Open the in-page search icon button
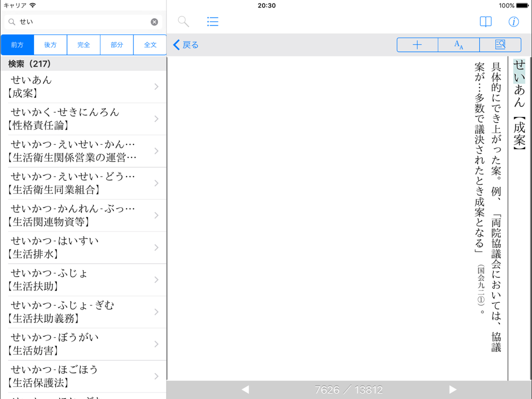532x399 pixels. coord(500,45)
